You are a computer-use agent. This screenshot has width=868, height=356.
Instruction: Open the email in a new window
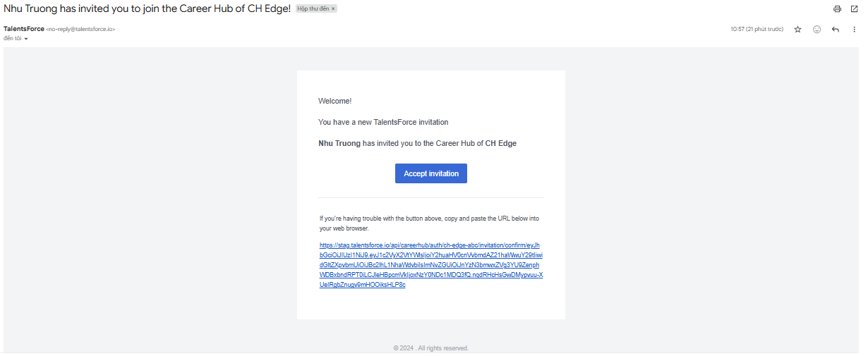click(x=855, y=9)
